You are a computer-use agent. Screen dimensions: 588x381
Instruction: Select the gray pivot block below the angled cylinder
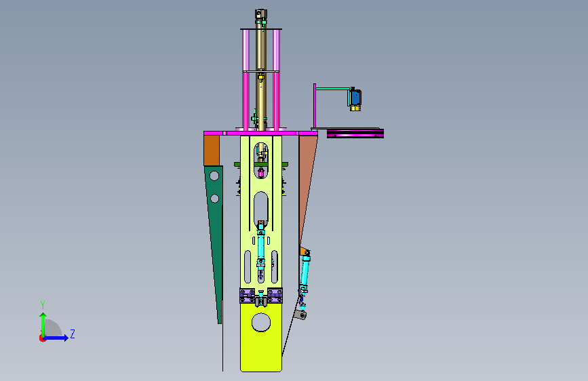coord(300,315)
